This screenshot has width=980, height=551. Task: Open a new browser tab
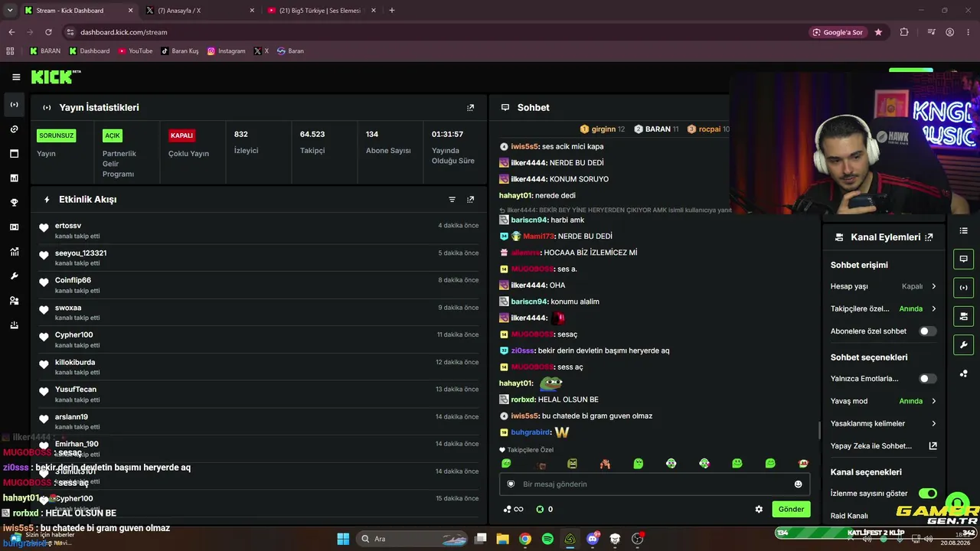392,11
